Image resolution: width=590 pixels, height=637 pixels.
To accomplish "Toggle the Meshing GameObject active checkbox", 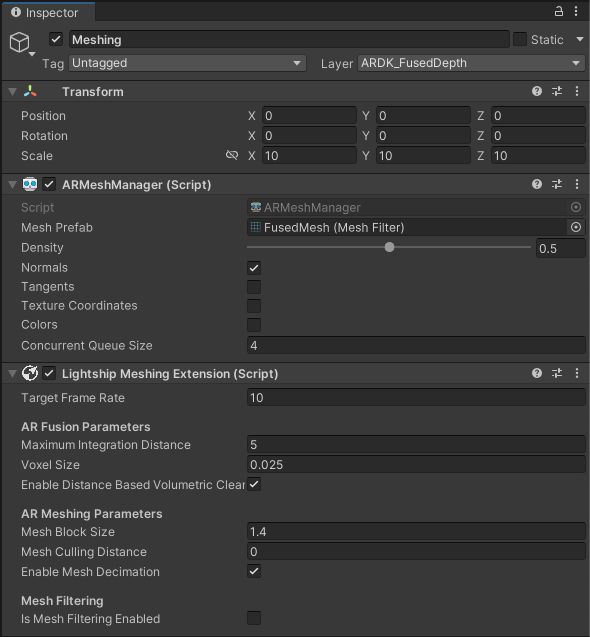I will click(56, 39).
